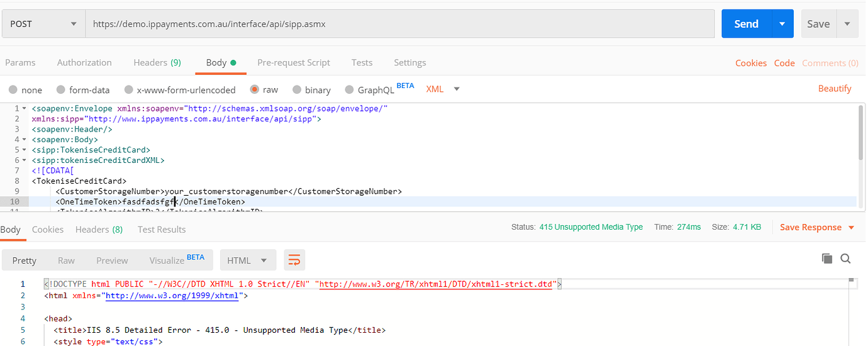
Task: Open the Save options dropdown arrow
Action: click(x=847, y=24)
